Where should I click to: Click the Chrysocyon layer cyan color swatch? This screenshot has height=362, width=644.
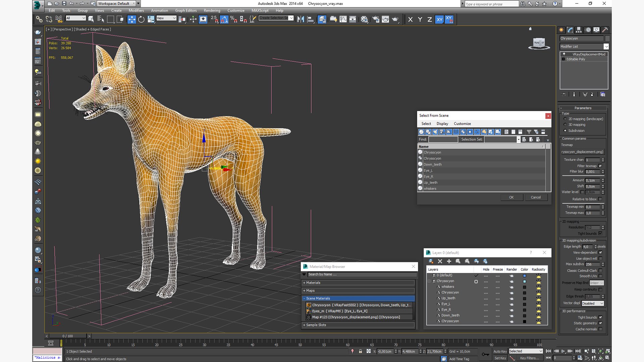(x=524, y=281)
